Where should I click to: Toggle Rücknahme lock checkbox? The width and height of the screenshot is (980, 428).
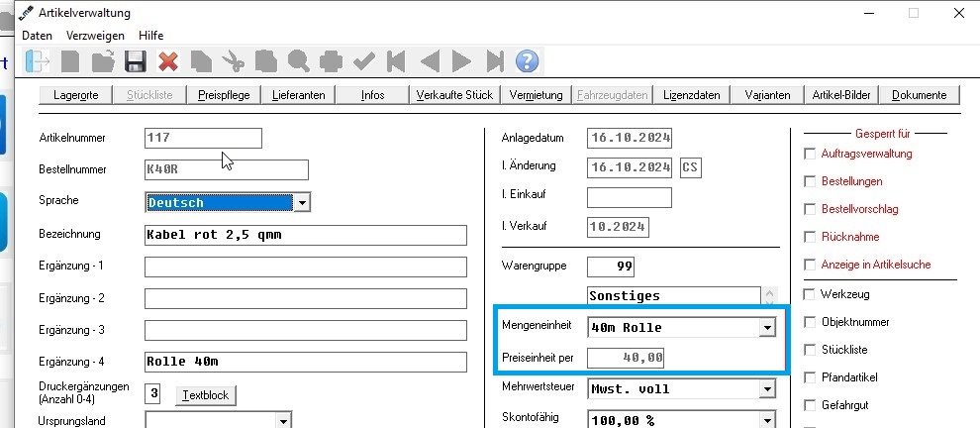(x=810, y=237)
